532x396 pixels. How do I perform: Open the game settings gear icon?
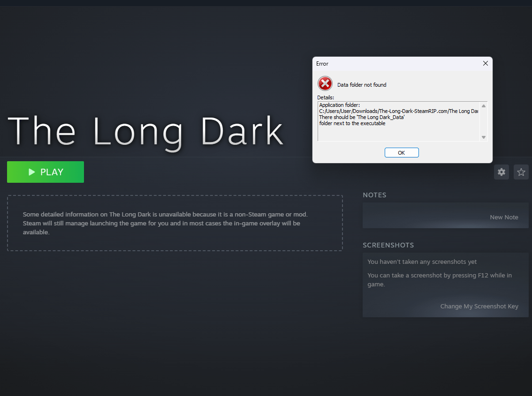(502, 172)
